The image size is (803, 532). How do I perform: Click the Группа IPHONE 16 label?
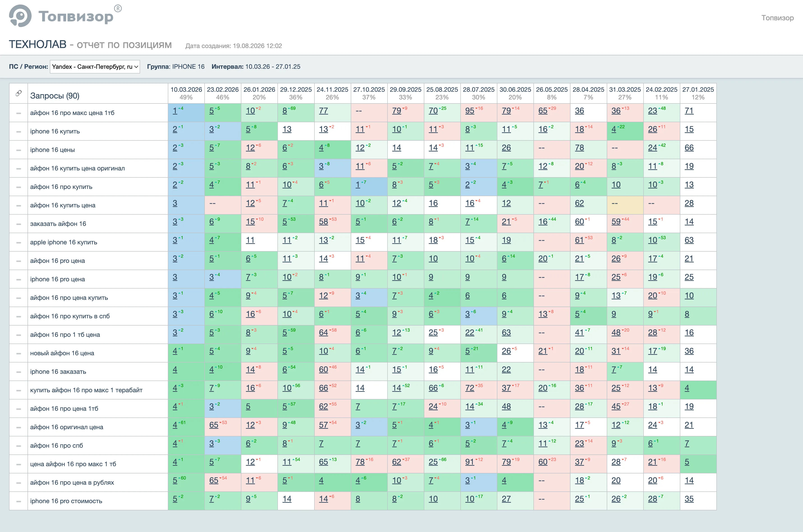[176, 66]
